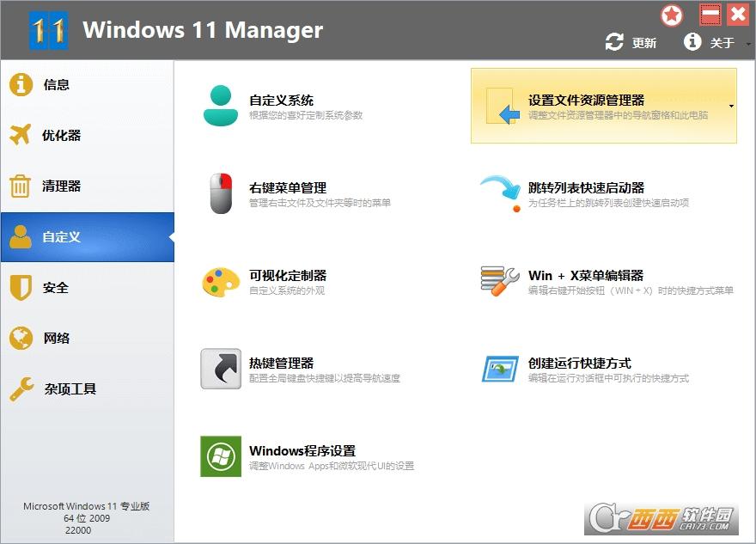Click the shortcut arrow 热键管理器 icon
The width and height of the screenshot is (756, 544).
tap(221, 369)
